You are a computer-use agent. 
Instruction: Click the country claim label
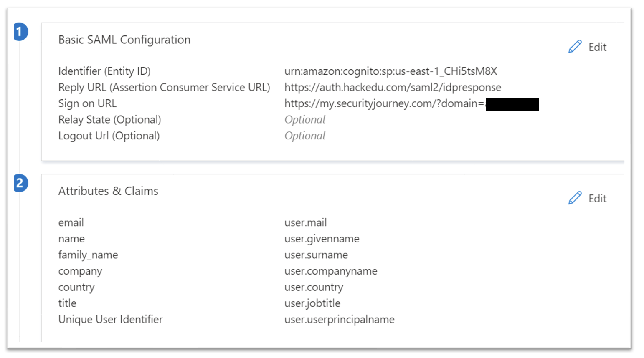[x=76, y=287]
